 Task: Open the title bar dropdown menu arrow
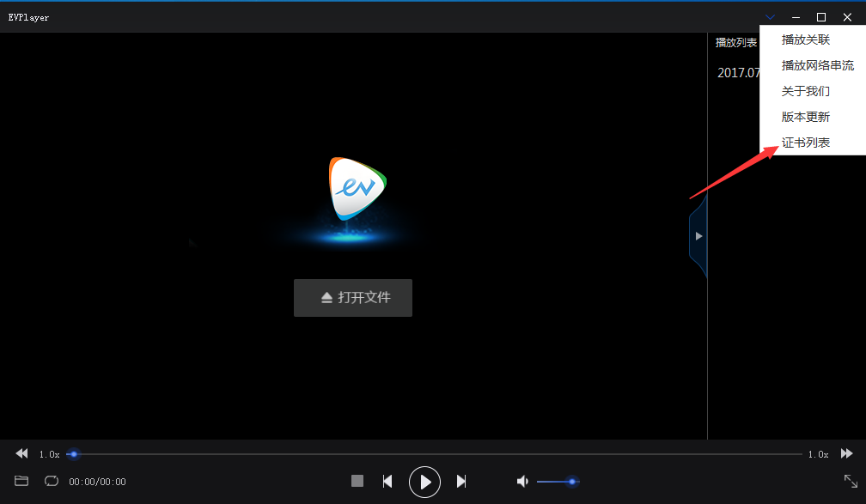770,17
